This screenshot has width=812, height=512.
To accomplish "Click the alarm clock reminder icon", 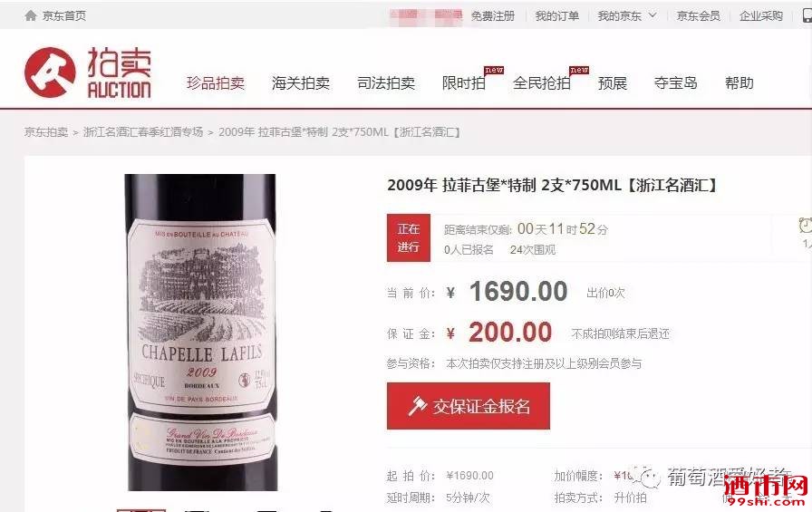I will [x=806, y=226].
